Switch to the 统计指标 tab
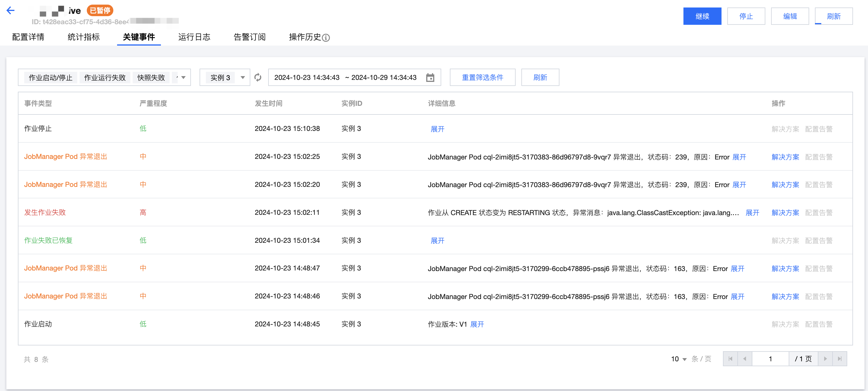The height and width of the screenshot is (391, 868). click(x=84, y=37)
